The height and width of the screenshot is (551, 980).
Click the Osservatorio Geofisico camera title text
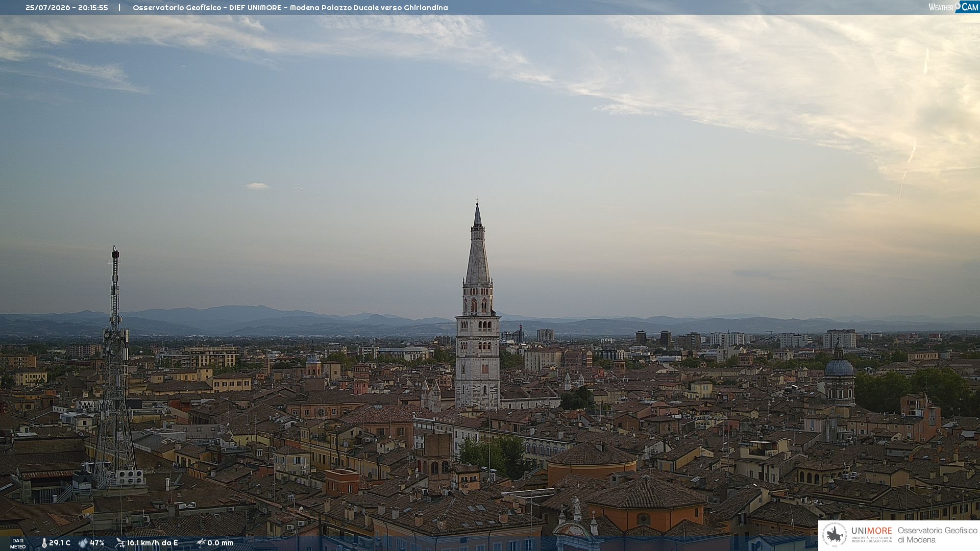(290, 8)
